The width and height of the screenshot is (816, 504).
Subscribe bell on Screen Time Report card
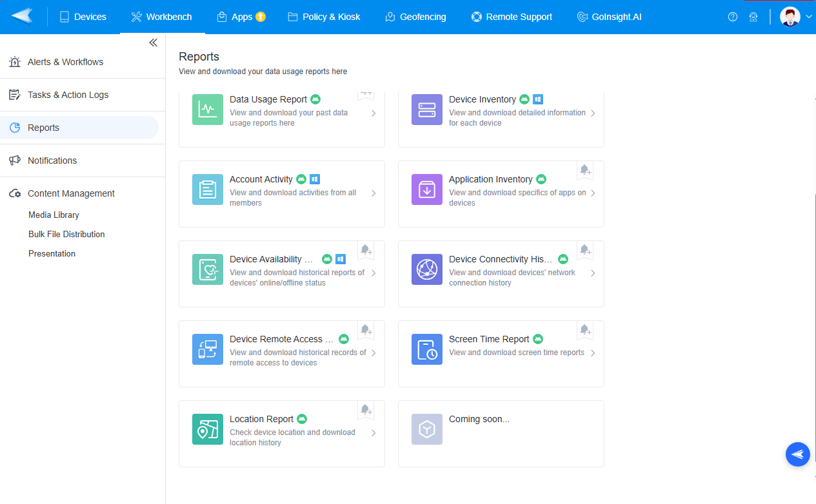[x=584, y=330]
